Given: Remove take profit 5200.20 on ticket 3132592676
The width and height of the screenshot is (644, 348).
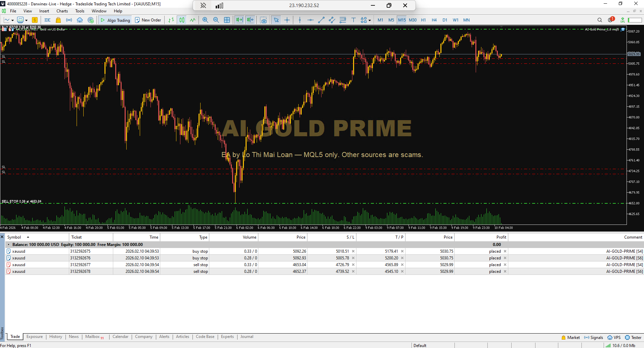Looking at the screenshot, I should coord(402,258).
